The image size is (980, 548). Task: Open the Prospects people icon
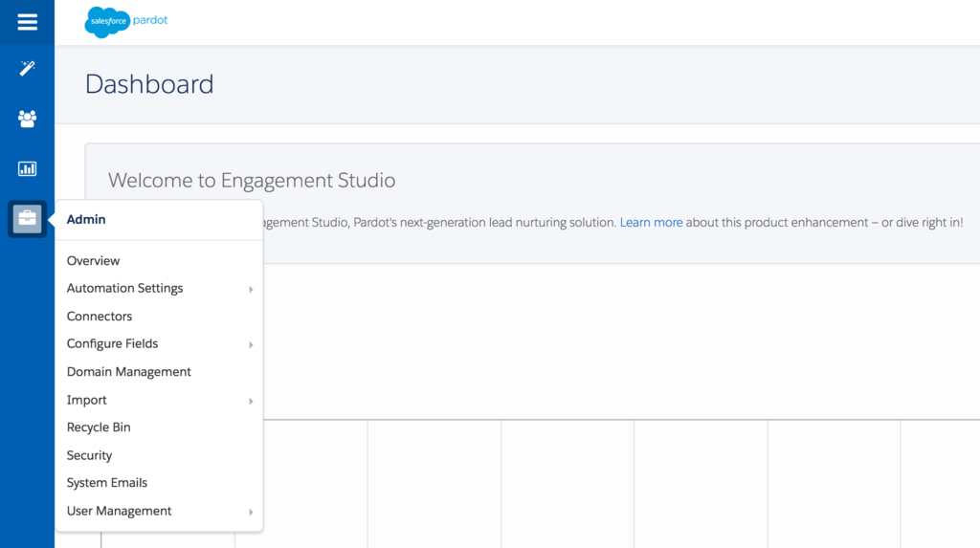tap(27, 119)
